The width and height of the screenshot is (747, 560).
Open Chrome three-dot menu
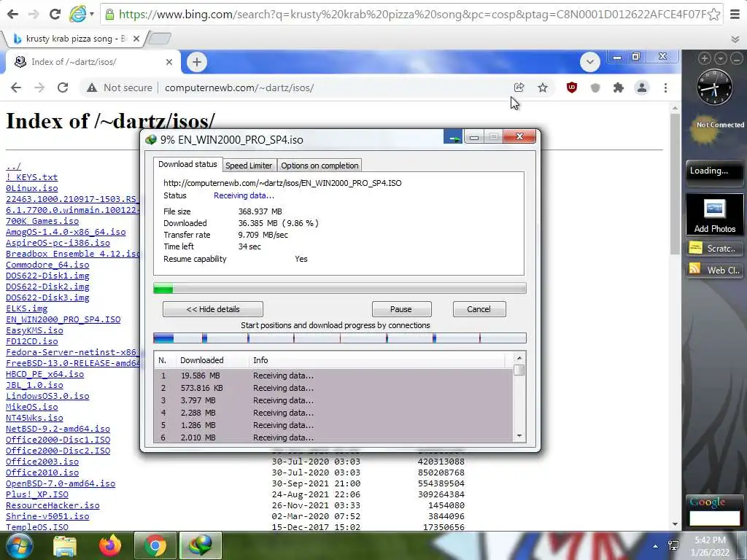coord(665,87)
